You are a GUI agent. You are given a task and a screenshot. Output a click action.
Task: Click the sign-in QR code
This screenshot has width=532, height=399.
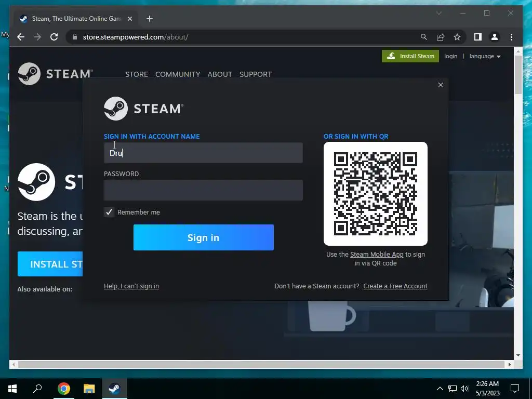(x=375, y=194)
